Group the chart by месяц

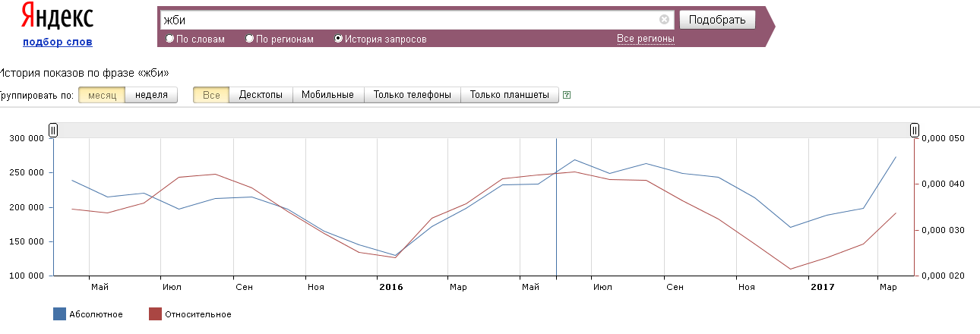tap(102, 95)
